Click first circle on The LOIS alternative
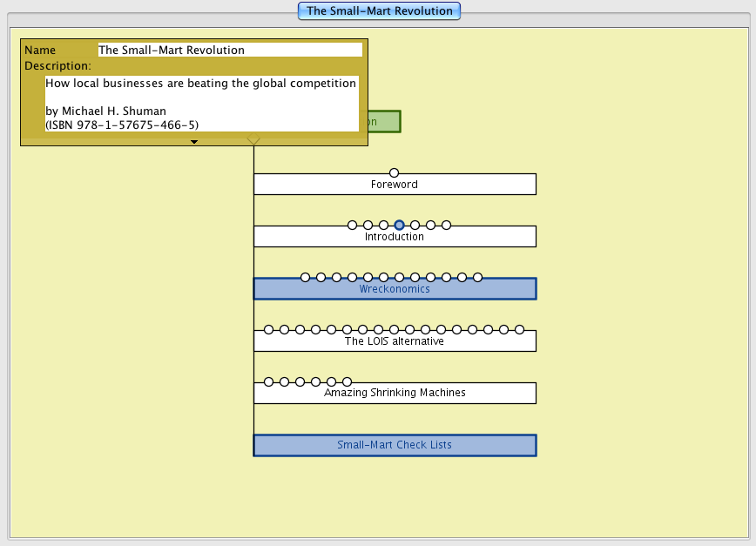756x546 pixels. point(268,330)
